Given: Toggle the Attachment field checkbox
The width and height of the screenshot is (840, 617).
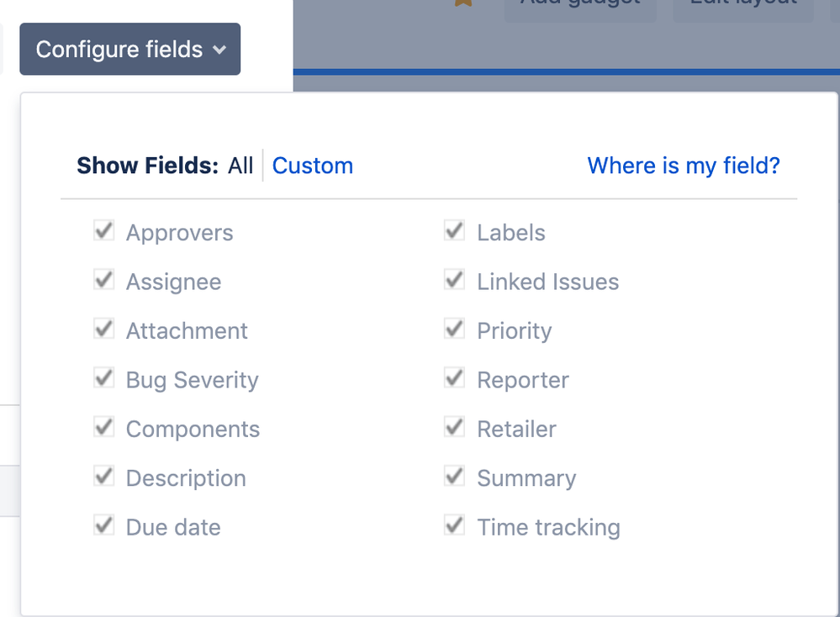Looking at the screenshot, I should click(x=104, y=330).
